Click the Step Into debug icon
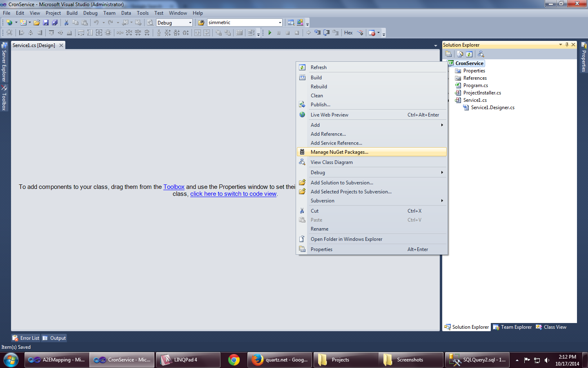Viewport: 588px width, 368px height. (x=317, y=33)
